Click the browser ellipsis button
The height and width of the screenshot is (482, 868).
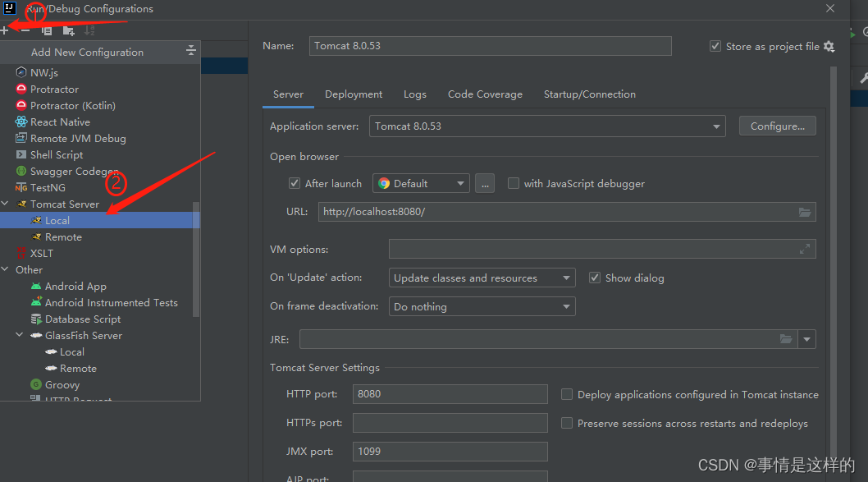484,183
